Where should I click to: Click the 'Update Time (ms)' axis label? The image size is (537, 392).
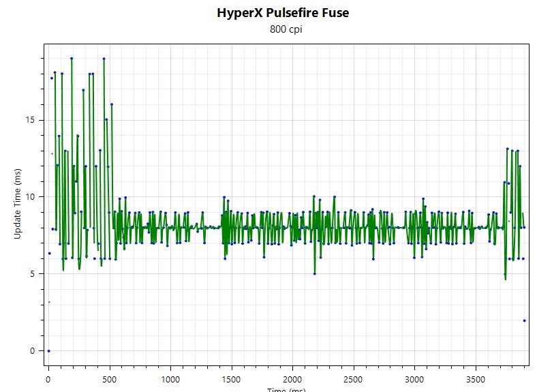(17, 204)
